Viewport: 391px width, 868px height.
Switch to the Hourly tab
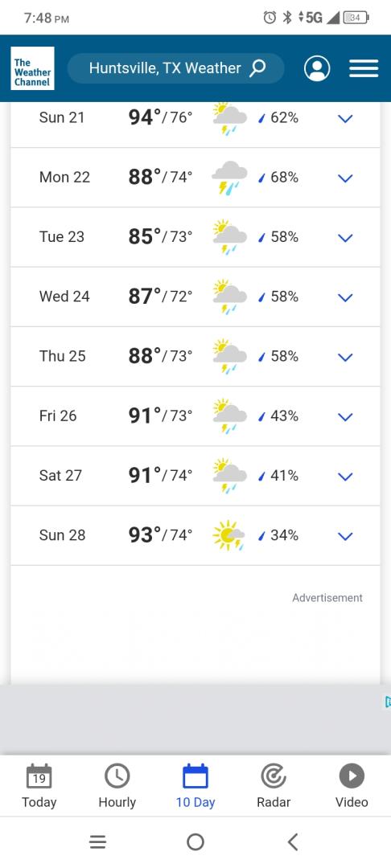[x=117, y=786]
